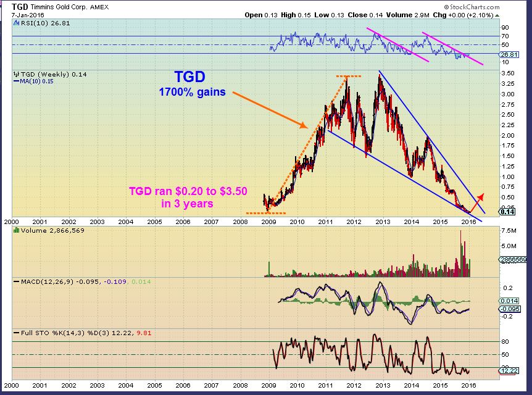The image size is (532, 395).
Task: Click the 70 level on RSI axis
Action: [505, 36]
